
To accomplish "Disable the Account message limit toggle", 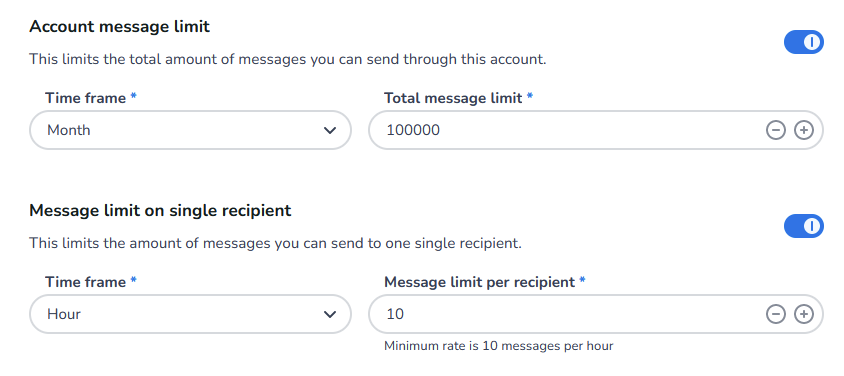I will coord(804,42).
